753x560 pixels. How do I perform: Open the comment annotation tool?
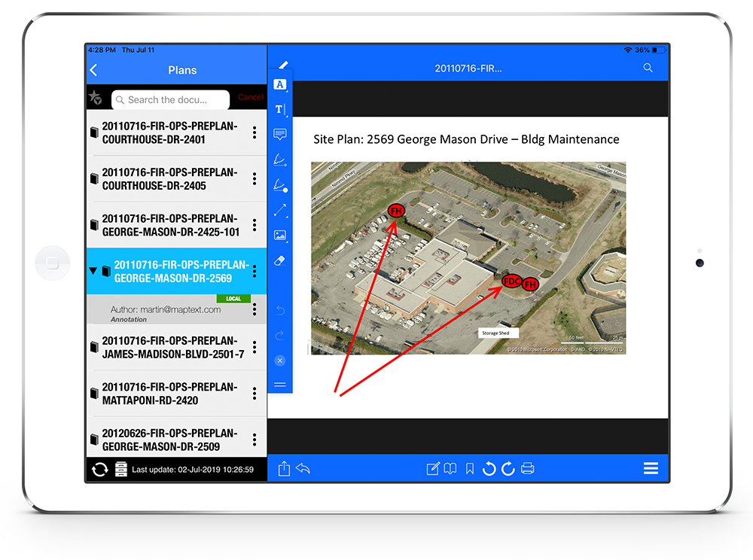280,134
